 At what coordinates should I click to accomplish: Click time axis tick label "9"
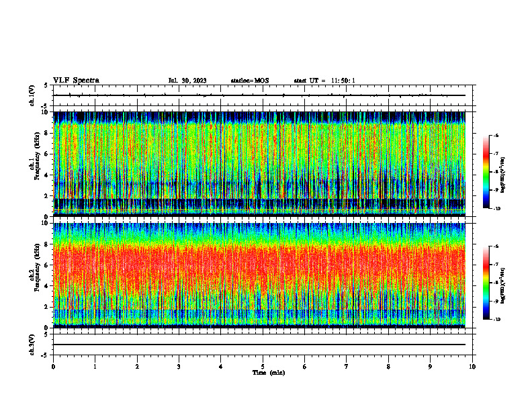(x=430, y=367)
